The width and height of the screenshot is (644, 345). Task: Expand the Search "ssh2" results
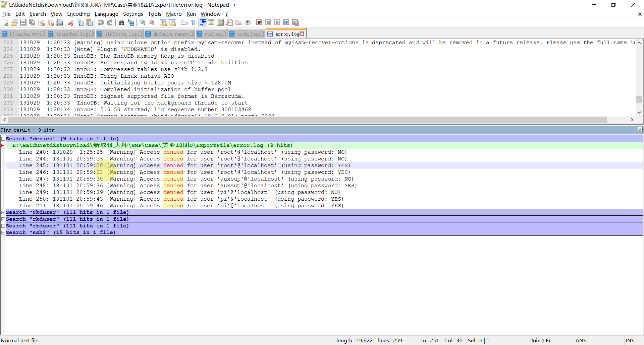pos(3,232)
